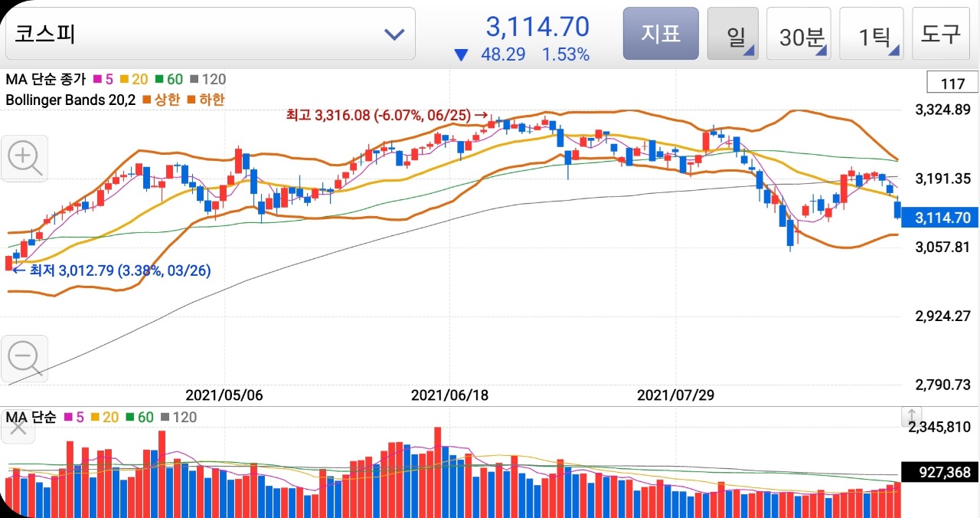Click the 하한 lower band legend
Viewport: 980px width, 518px height.
coord(206,100)
